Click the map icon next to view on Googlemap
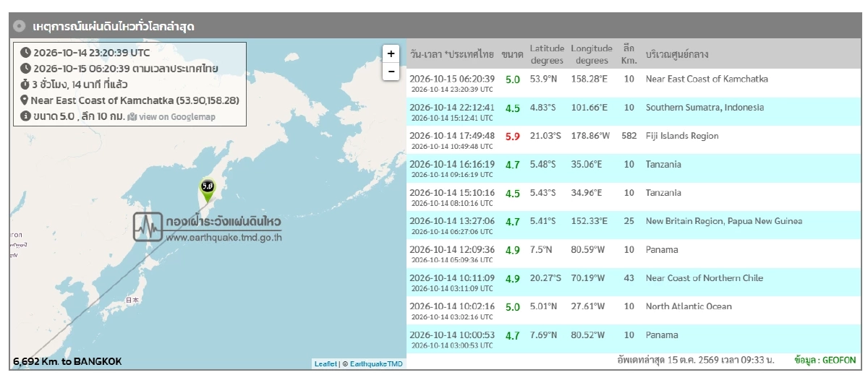The width and height of the screenshot is (868, 375). (x=132, y=116)
